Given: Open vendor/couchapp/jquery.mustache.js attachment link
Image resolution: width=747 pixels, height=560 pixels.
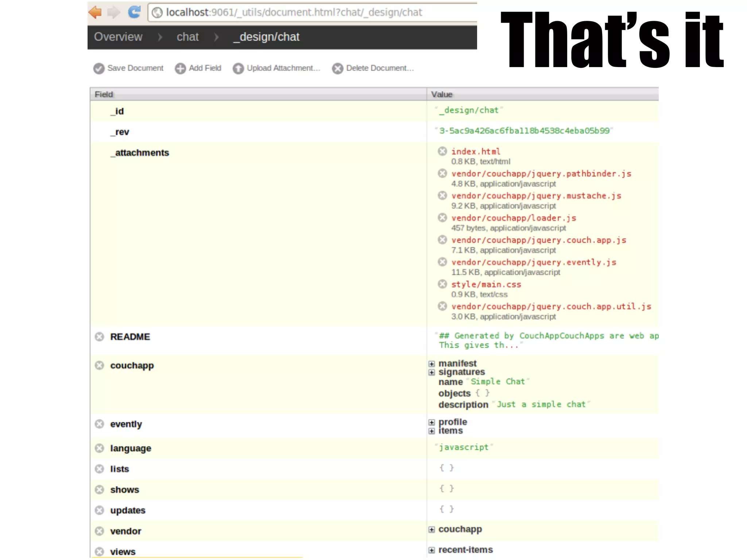Looking at the screenshot, I should point(536,196).
